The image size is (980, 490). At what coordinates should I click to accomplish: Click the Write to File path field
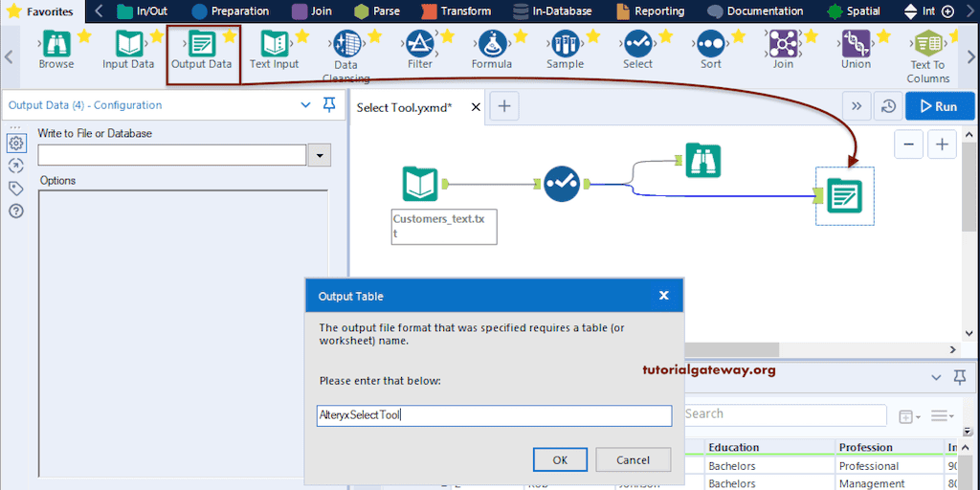click(172, 155)
